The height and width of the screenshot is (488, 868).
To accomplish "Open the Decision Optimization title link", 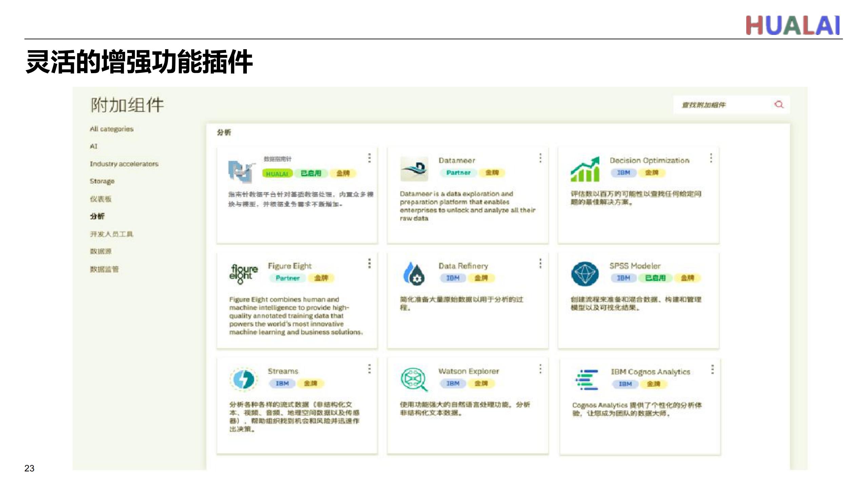I will point(649,160).
